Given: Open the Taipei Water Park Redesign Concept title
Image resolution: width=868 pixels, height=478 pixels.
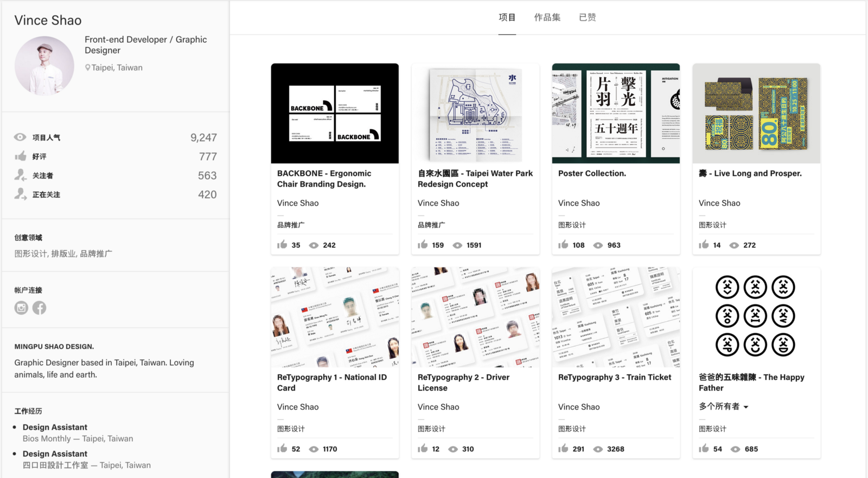Looking at the screenshot, I should pyautogui.click(x=475, y=179).
